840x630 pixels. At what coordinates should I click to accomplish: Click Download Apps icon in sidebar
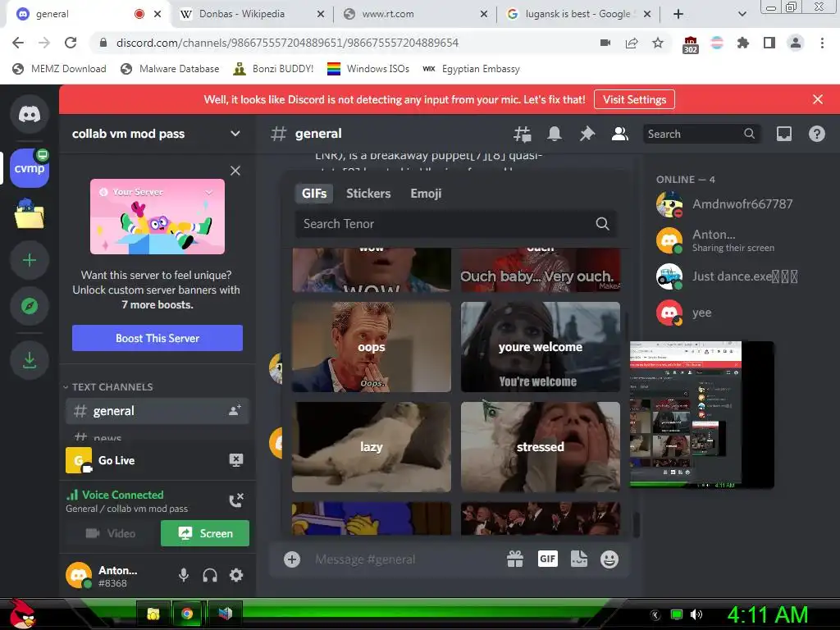click(x=30, y=360)
